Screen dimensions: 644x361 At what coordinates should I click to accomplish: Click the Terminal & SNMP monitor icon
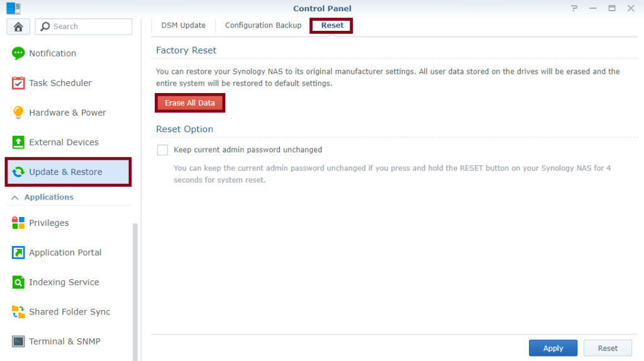click(18, 342)
